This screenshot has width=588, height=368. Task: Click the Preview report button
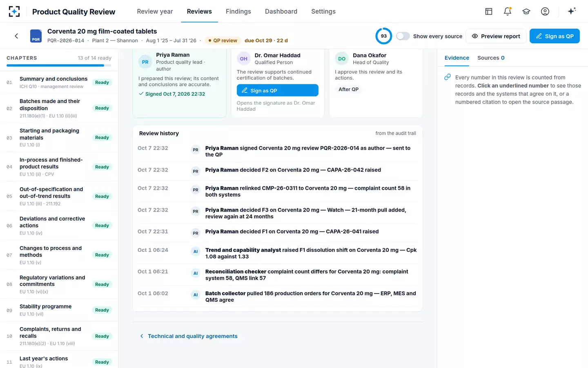pos(496,36)
